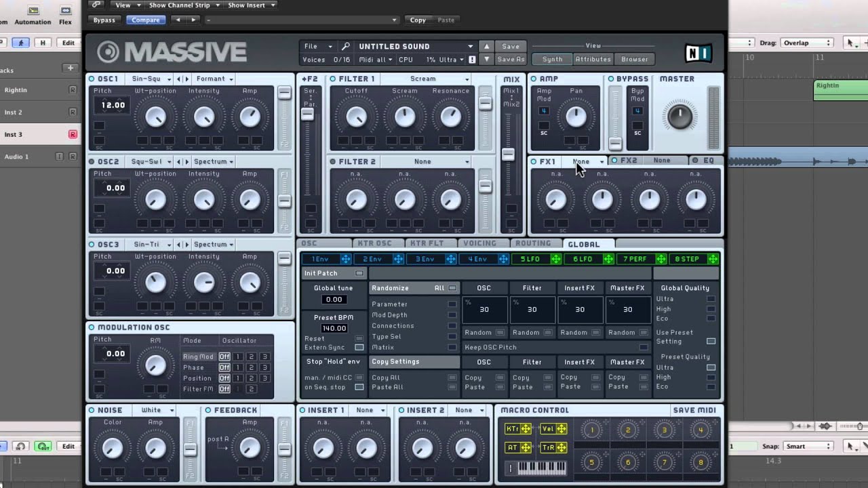The width and height of the screenshot is (868, 488).
Task: Toggle the on Seq. stop checkbox
Action: [x=359, y=387]
